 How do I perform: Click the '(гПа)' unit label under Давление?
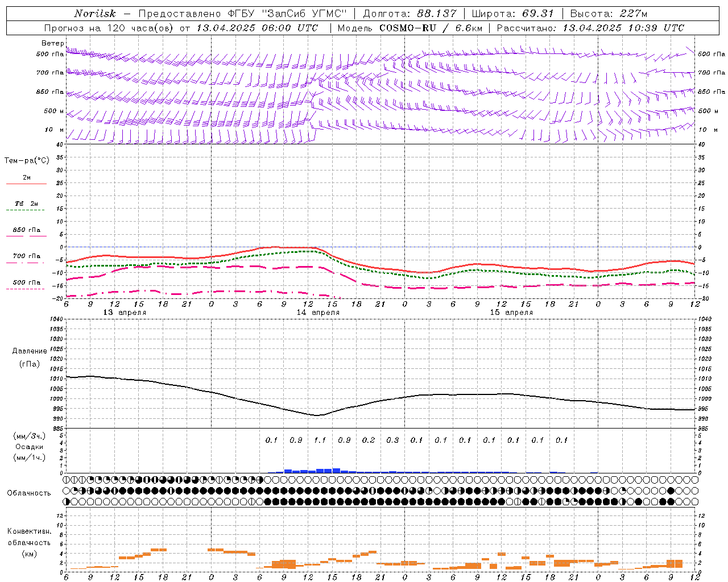pos(30,364)
